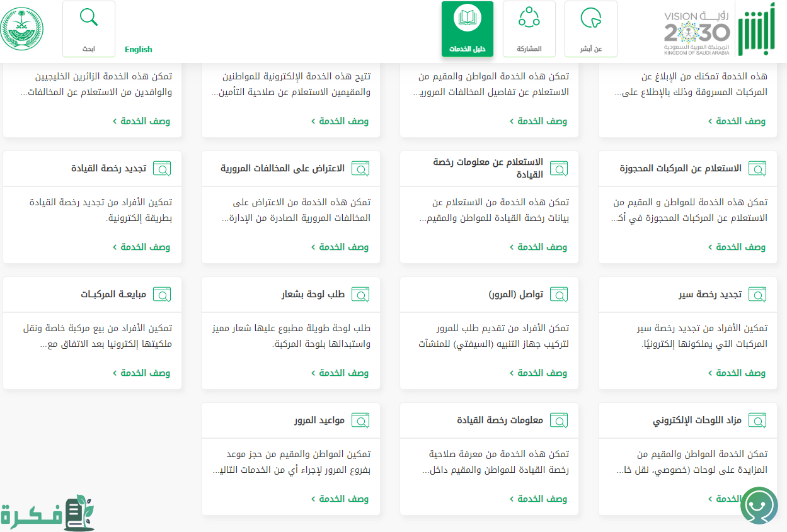Open the Participation (المشاركة) tab
Screen dimensions: 787x532
529,28
